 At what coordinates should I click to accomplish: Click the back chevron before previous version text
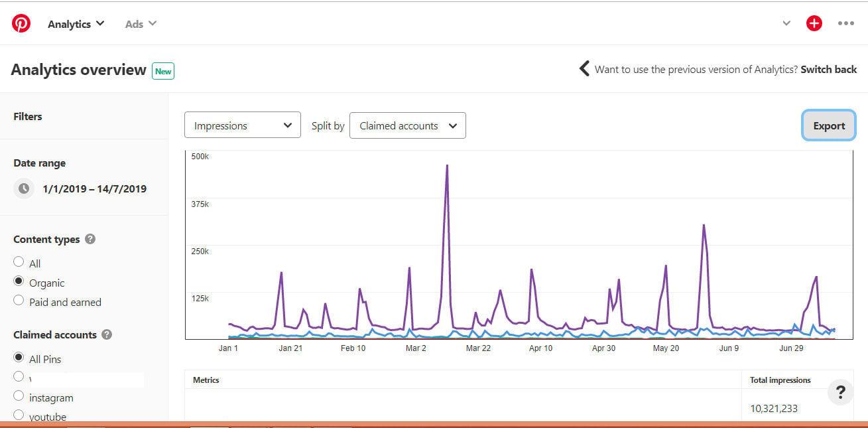point(584,69)
